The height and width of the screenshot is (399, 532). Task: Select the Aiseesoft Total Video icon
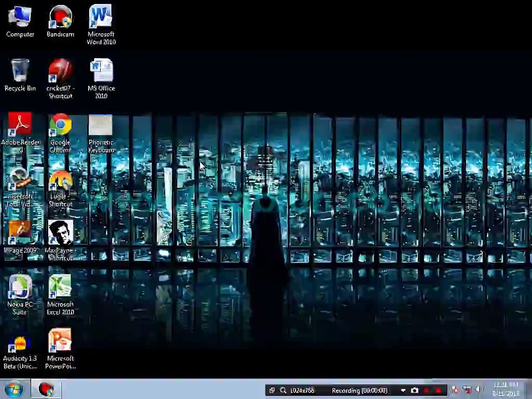20,187
